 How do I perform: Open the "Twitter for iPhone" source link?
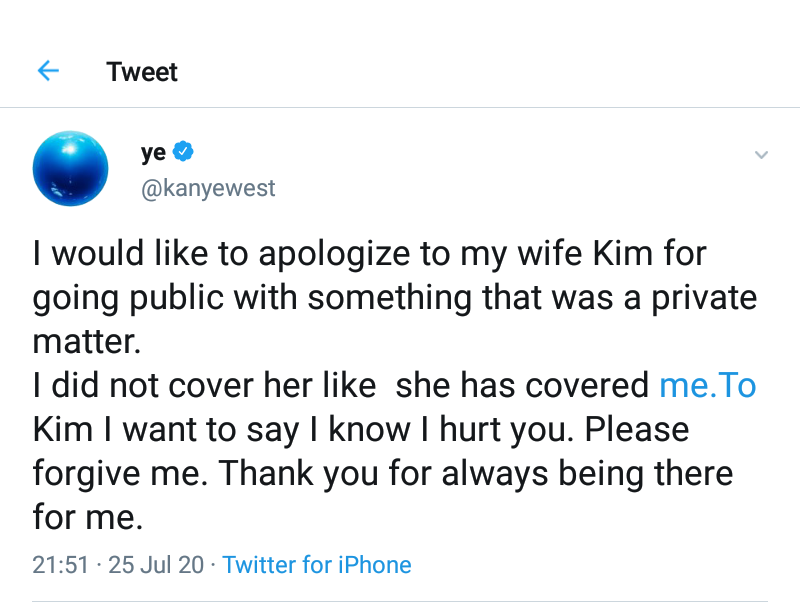317,565
